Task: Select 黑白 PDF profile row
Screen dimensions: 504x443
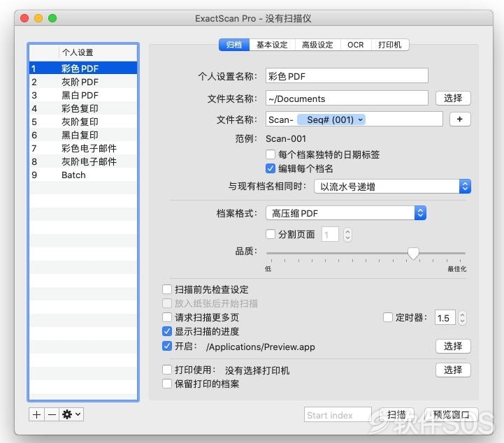Action: pyautogui.click(x=83, y=95)
